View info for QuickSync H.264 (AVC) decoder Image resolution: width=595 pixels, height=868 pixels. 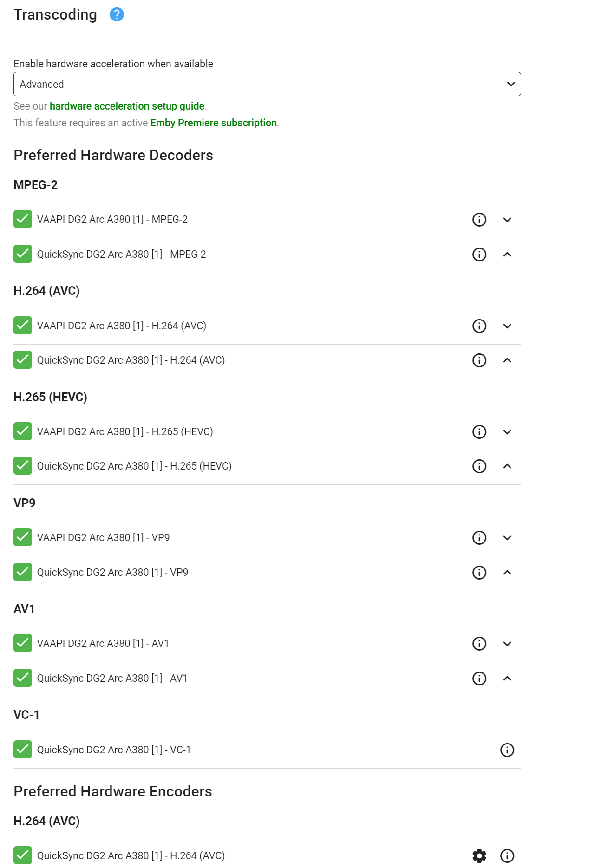tap(479, 360)
